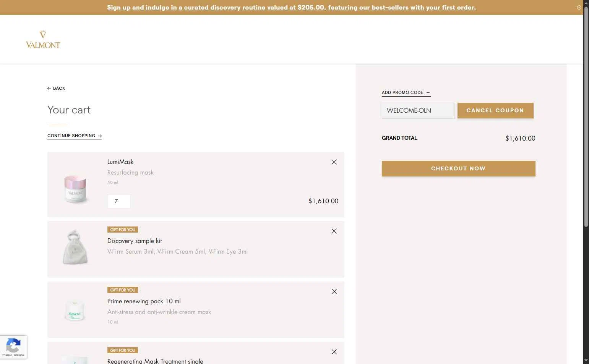Open Prime renewing pack thumbnail
The height and width of the screenshot is (364, 589).
pyautogui.click(x=75, y=311)
